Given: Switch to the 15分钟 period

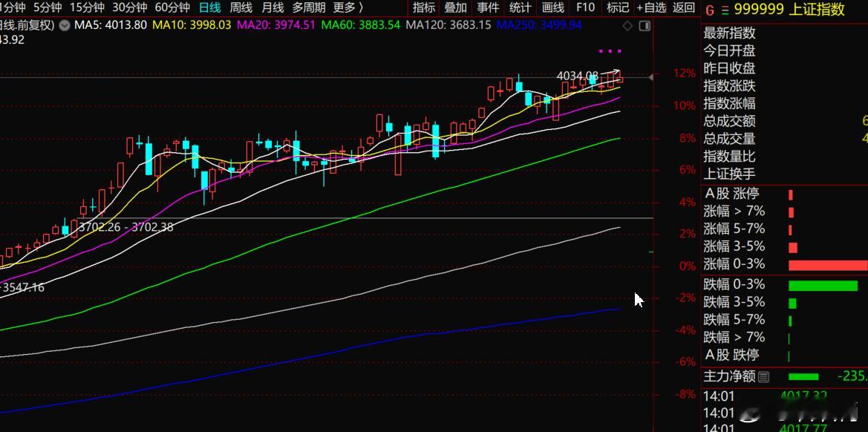Looking at the screenshot, I should (87, 7).
